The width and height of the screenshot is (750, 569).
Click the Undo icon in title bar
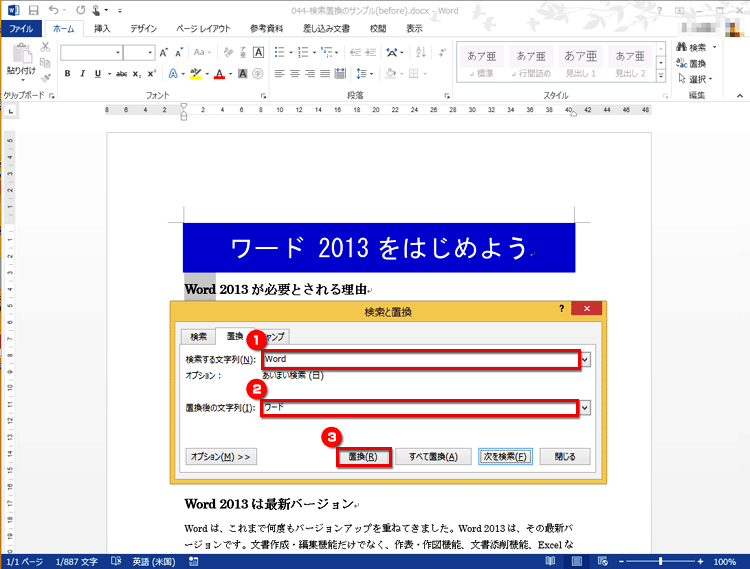54,10
